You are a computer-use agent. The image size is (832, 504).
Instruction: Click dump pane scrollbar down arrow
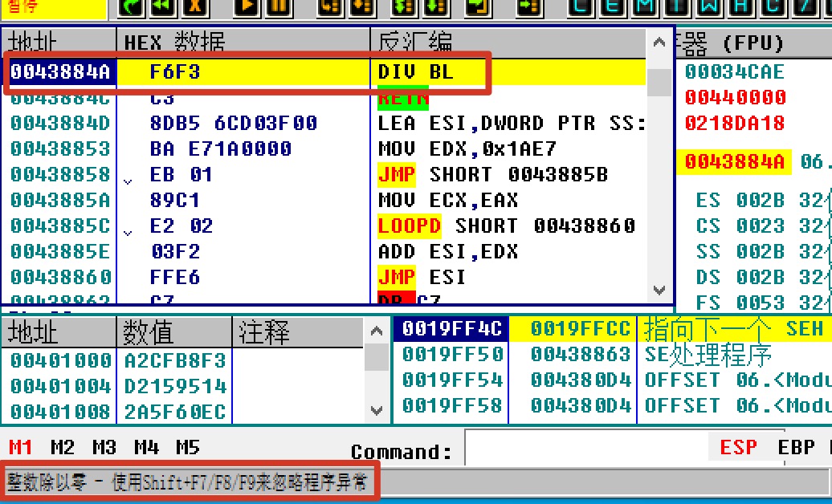pyautogui.click(x=377, y=410)
